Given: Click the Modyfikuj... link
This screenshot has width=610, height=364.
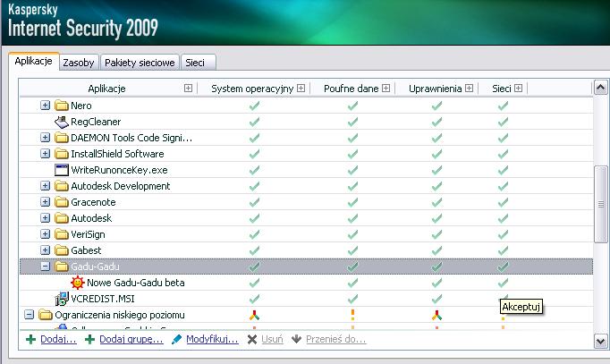Looking at the screenshot, I should coord(212,340).
